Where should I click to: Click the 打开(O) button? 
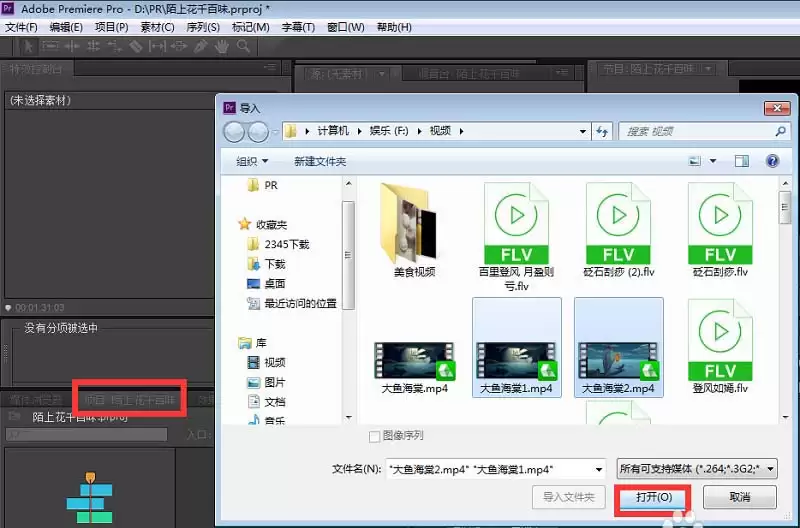(x=651, y=497)
